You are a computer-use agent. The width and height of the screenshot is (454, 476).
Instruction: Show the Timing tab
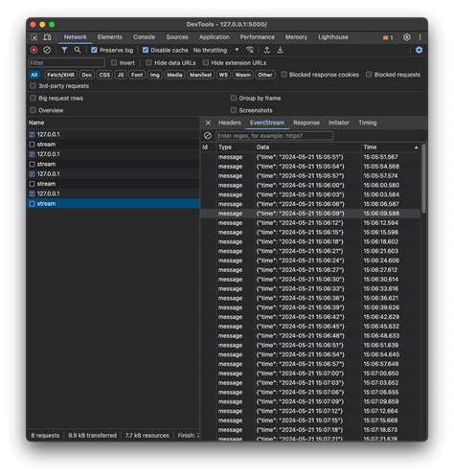pyautogui.click(x=368, y=123)
